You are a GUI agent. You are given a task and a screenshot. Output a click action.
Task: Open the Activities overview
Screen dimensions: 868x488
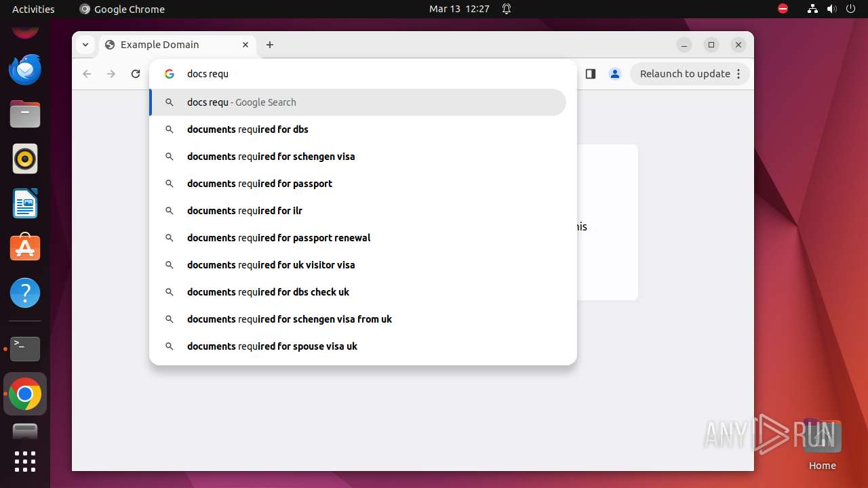coord(33,9)
